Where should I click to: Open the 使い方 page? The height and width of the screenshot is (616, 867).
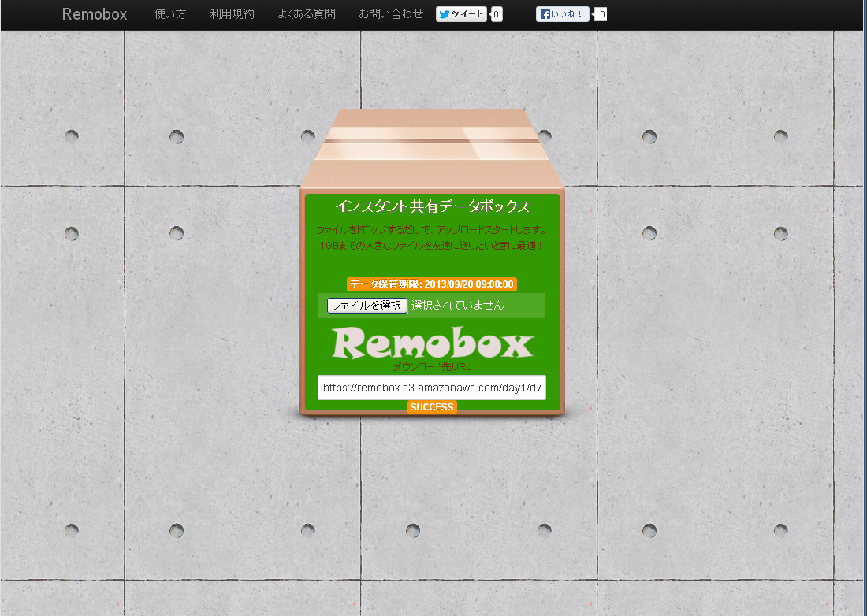point(170,14)
